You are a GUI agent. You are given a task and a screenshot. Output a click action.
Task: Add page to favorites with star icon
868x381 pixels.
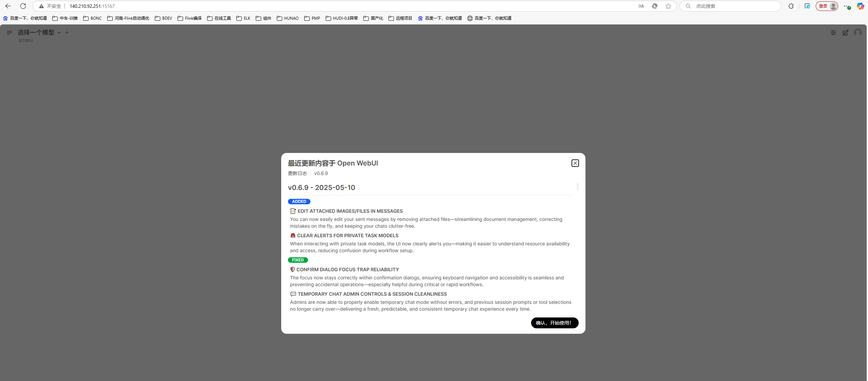(668, 6)
